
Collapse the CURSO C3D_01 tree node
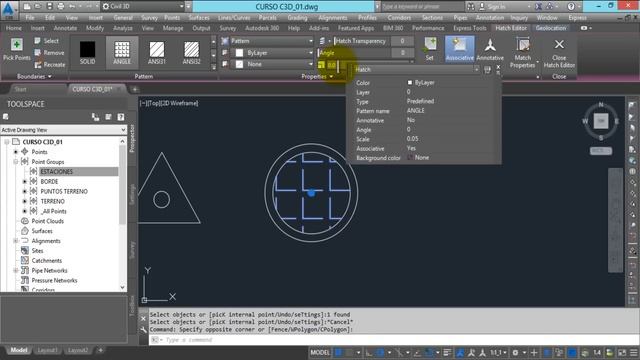(x=7, y=142)
